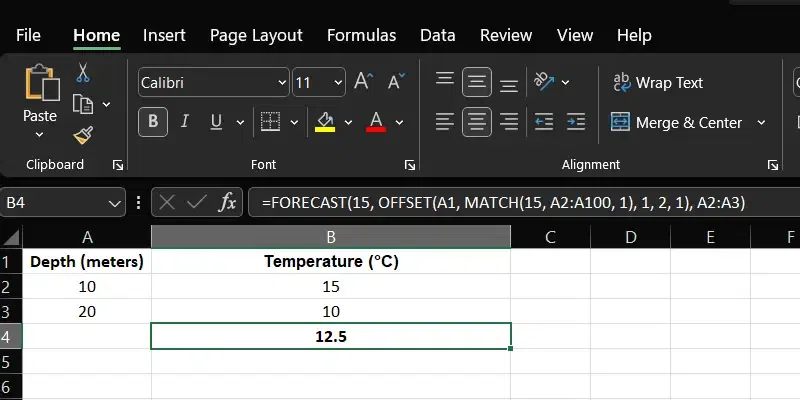Open the font name Calibri dropdown
The image size is (800, 400).
coord(278,83)
